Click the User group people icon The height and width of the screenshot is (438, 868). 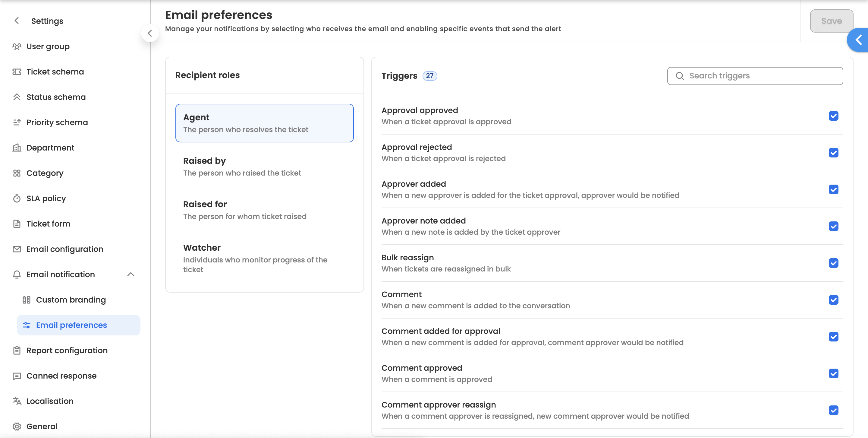tap(17, 46)
